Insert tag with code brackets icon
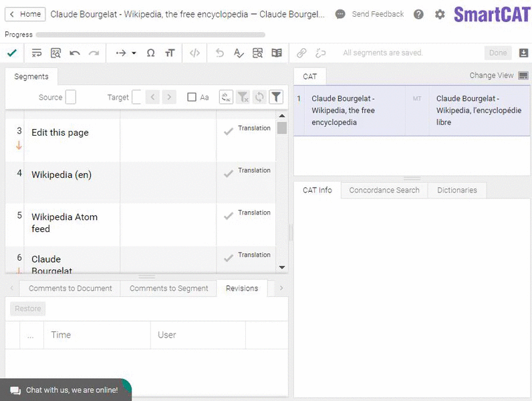 coord(194,53)
